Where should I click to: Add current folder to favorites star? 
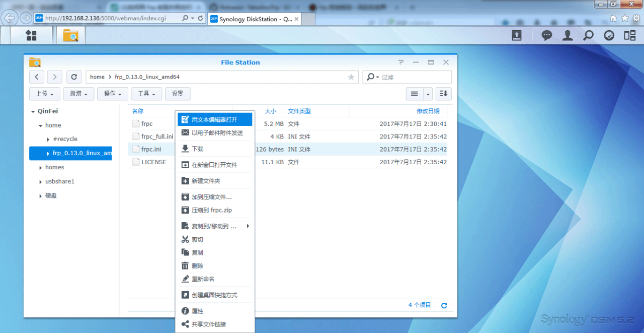[351, 77]
